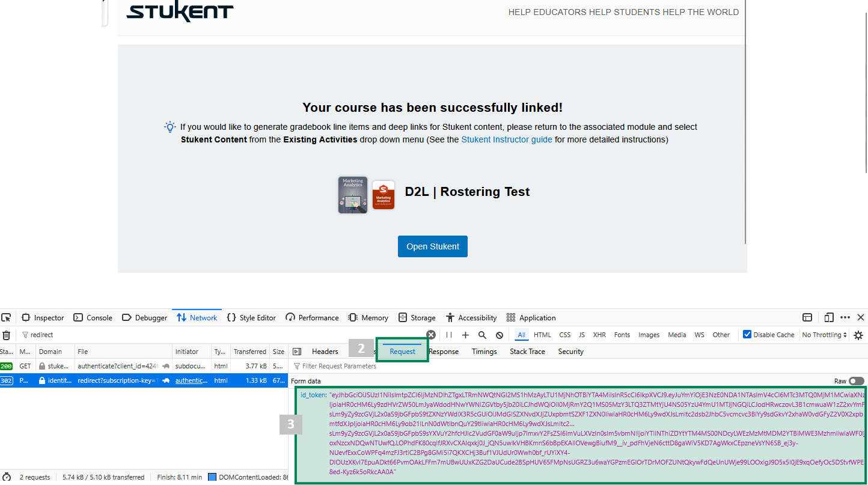868x485 pixels.
Task: Clear network log with the trash icon
Action: click(6, 335)
